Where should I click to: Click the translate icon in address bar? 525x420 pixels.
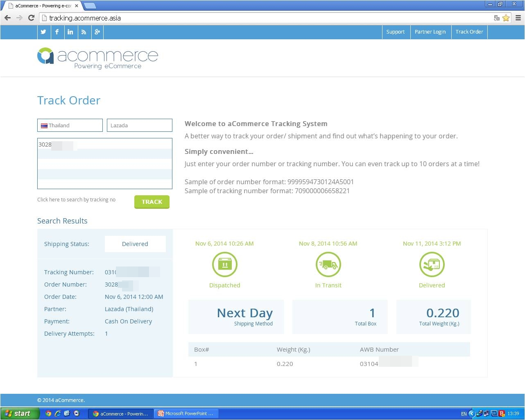pos(497,18)
